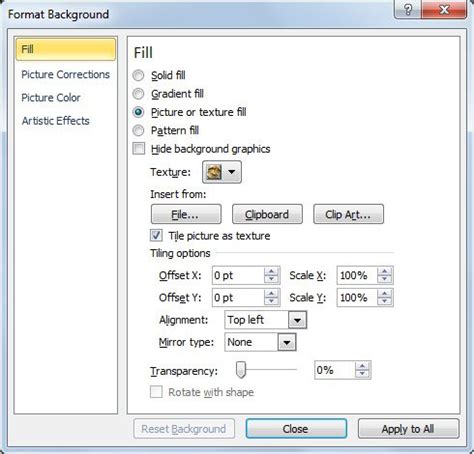Screen dimensions: 474x454
Task: Expand the Alignment dropdown showing Top left
Action: (x=266, y=320)
